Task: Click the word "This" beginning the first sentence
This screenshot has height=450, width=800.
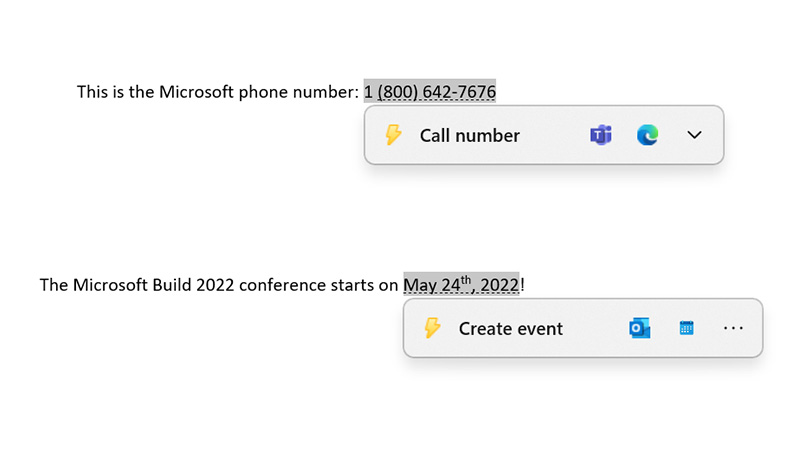Action: coord(93,92)
